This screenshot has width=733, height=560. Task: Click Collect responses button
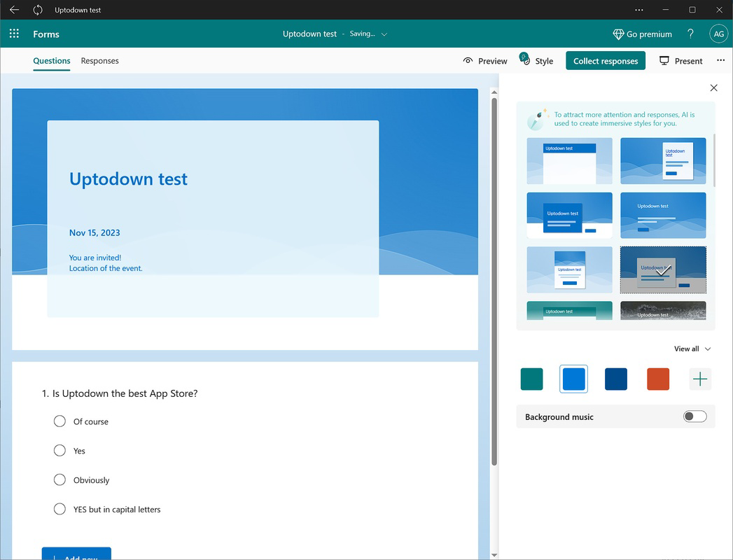pos(606,61)
